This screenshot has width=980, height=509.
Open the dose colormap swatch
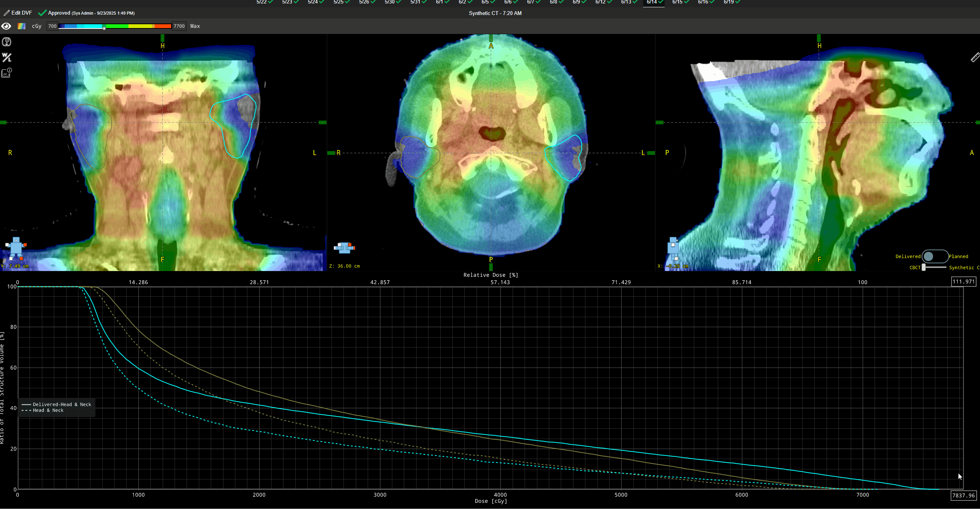pyautogui.click(x=22, y=26)
